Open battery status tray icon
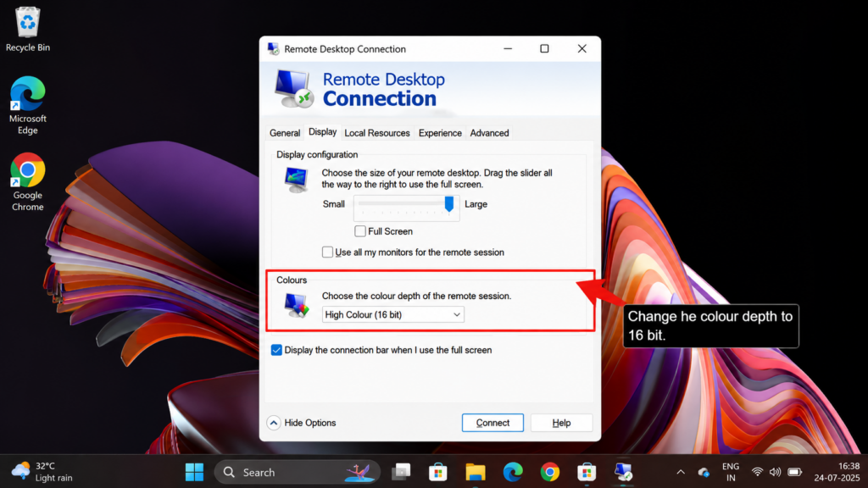The height and width of the screenshot is (488, 868). click(794, 472)
